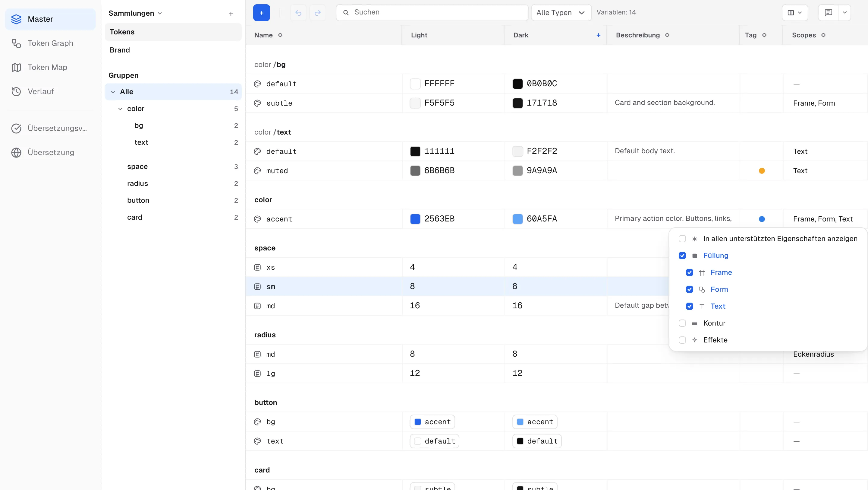Click the undo arrow icon
This screenshot has width=868, height=490.
point(298,12)
